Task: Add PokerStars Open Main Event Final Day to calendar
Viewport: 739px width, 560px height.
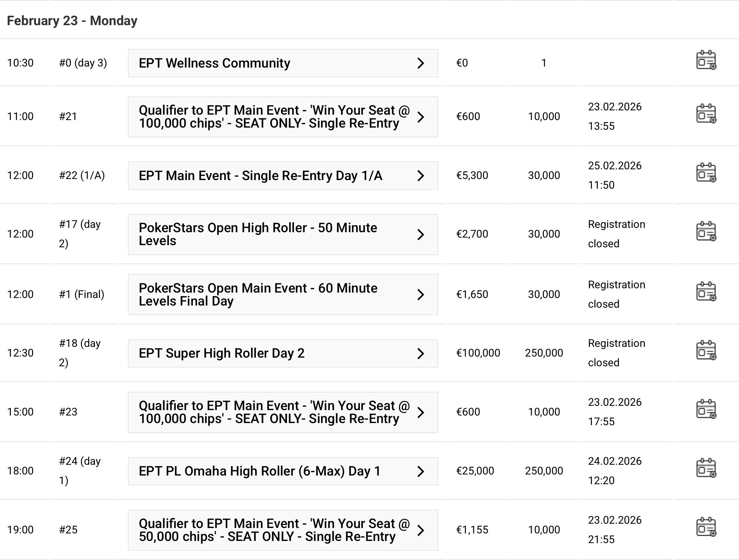Action: (x=706, y=292)
